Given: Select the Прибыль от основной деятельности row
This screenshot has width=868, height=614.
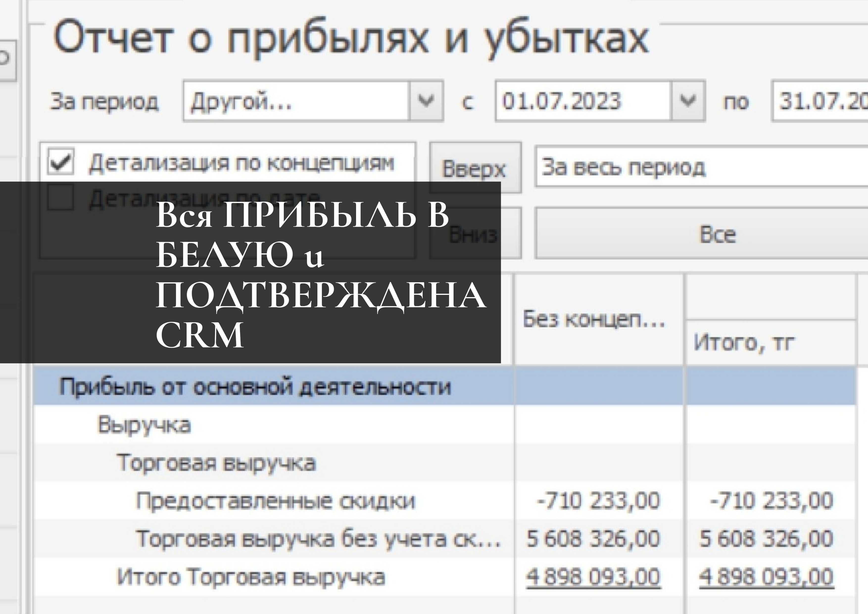Looking at the screenshot, I should (445, 386).
